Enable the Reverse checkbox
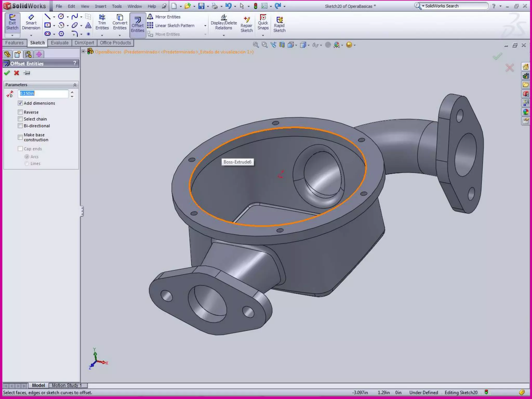 20,112
